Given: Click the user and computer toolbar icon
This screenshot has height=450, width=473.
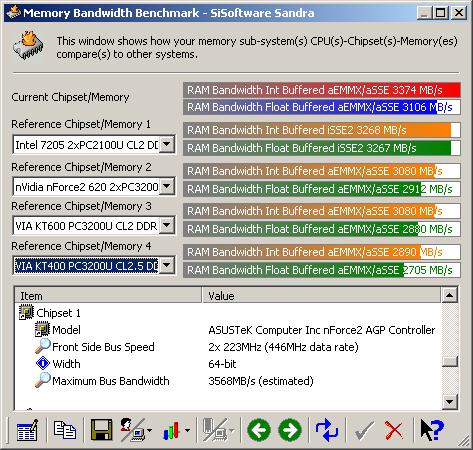Looking at the screenshot, I should click(x=132, y=430).
